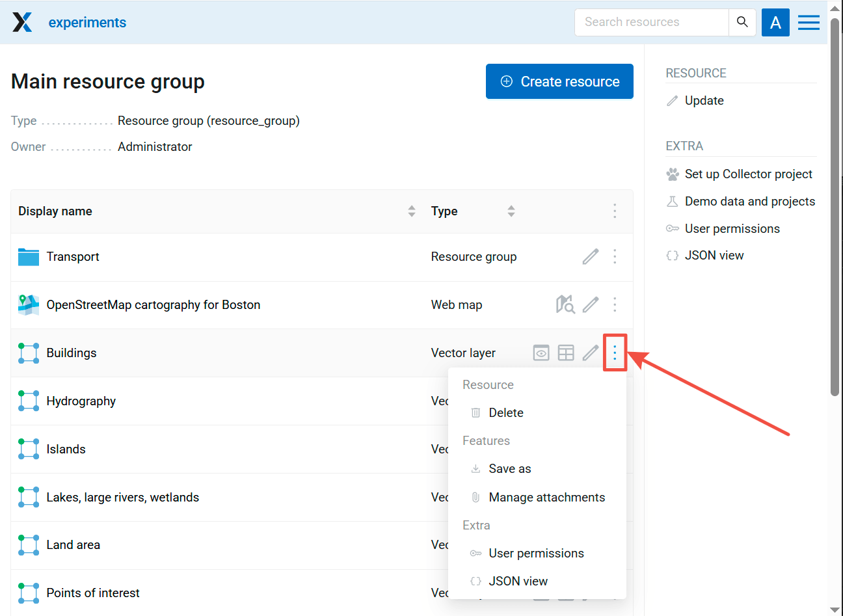Choose Save as in the context menu
843x616 pixels.
click(509, 468)
